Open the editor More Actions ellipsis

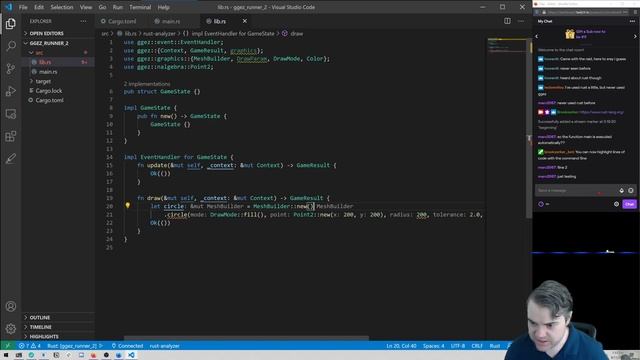click(x=521, y=21)
